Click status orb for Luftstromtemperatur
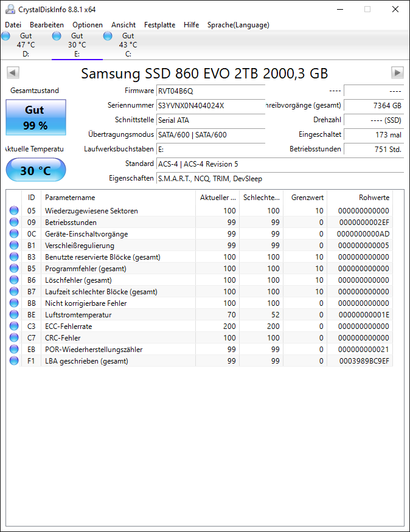Viewport: 410px width, 532px height. [14, 314]
